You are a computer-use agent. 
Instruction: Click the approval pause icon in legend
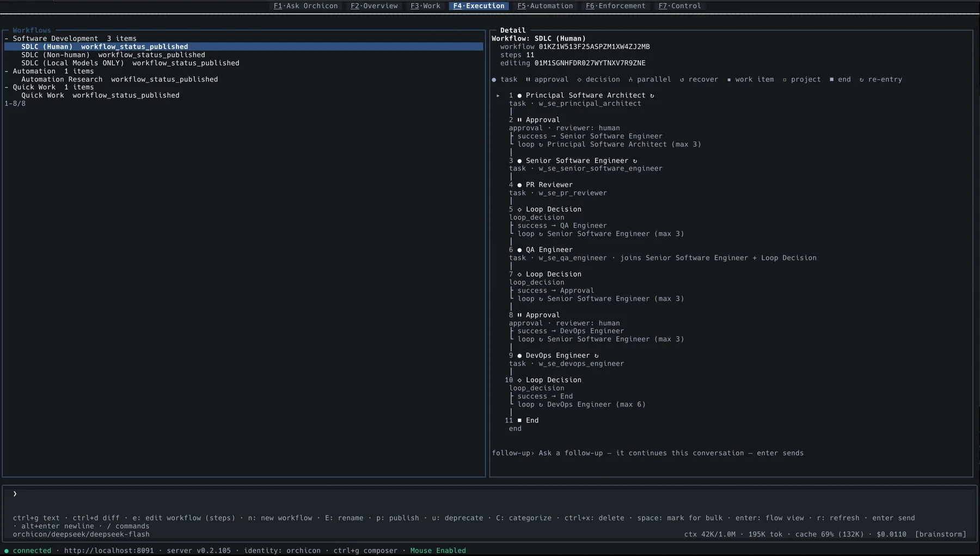point(528,80)
